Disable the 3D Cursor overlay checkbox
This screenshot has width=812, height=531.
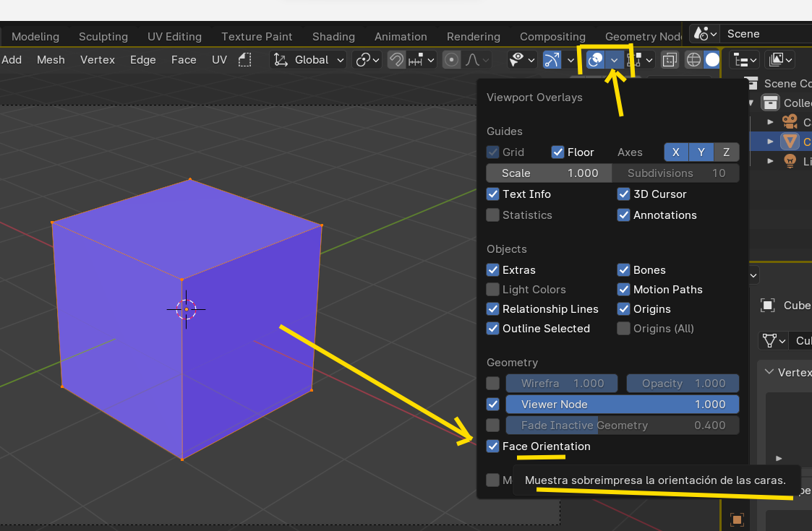click(x=623, y=194)
